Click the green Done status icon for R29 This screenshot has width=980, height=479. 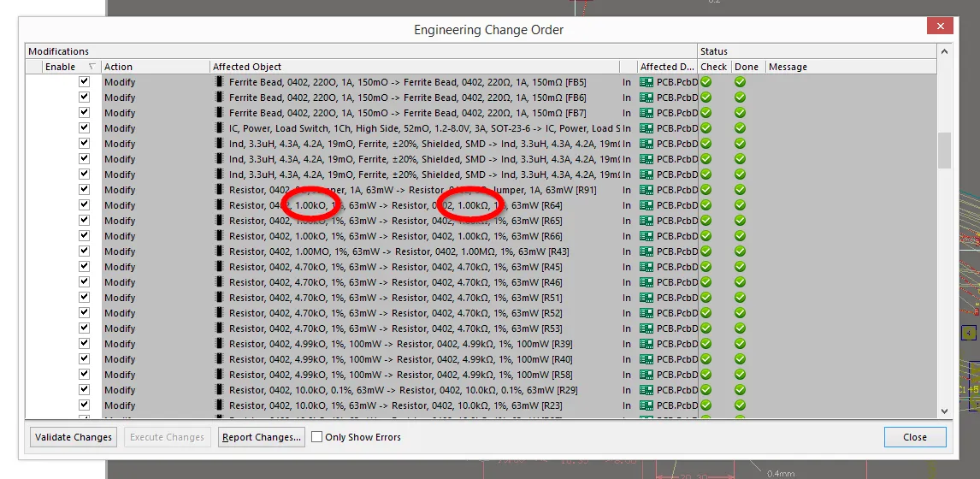[x=740, y=390]
